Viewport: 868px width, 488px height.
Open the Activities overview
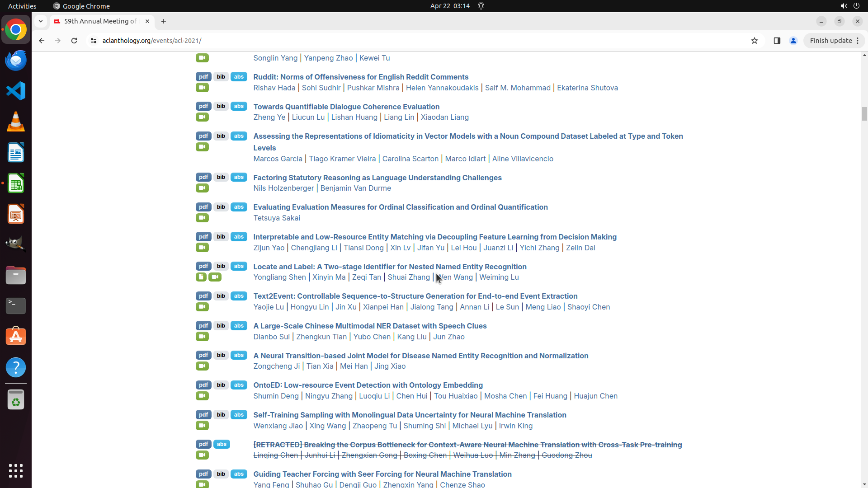[22, 6]
